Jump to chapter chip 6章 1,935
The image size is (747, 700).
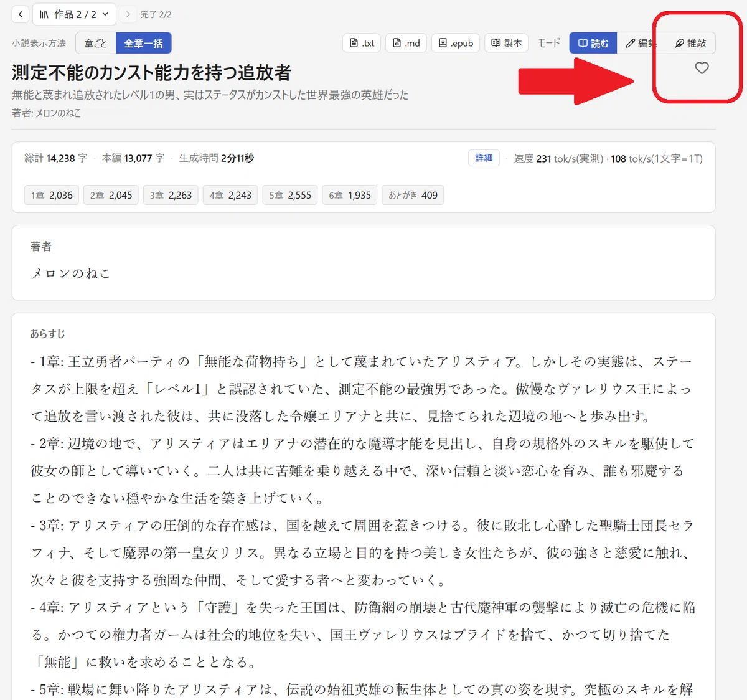point(350,195)
